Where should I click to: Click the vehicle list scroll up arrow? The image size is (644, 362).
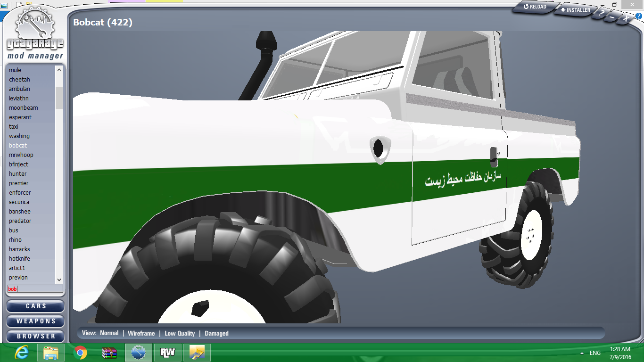(59, 70)
